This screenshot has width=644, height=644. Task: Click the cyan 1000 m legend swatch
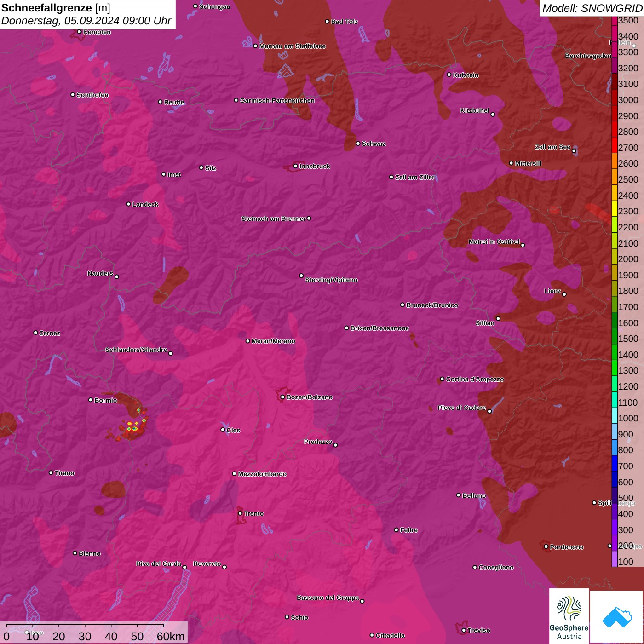pos(615,415)
